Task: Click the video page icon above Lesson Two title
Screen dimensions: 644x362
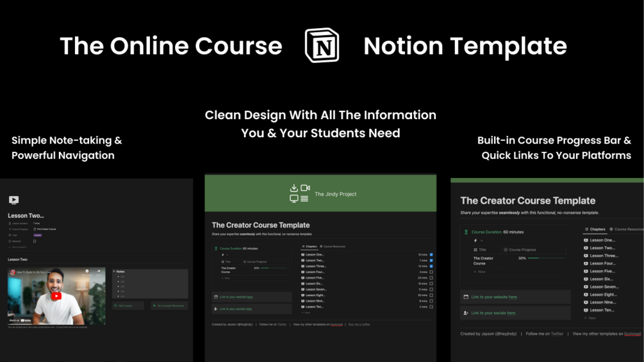Action: pyautogui.click(x=13, y=200)
